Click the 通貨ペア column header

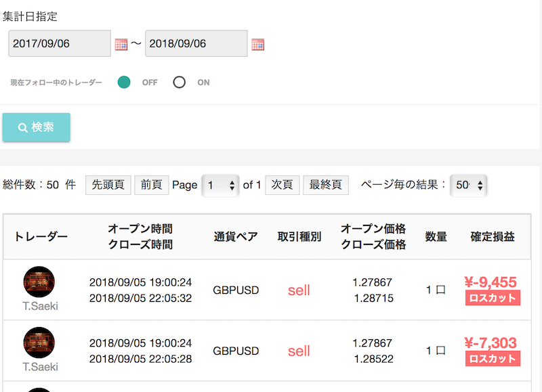pyautogui.click(x=236, y=237)
